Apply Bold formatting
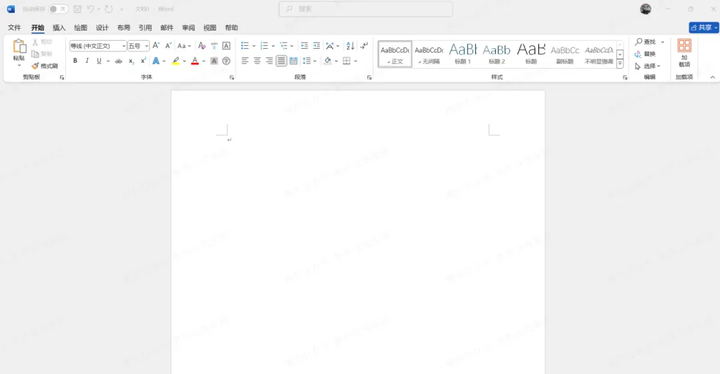Screen dimensions: 720x374 tap(75, 61)
